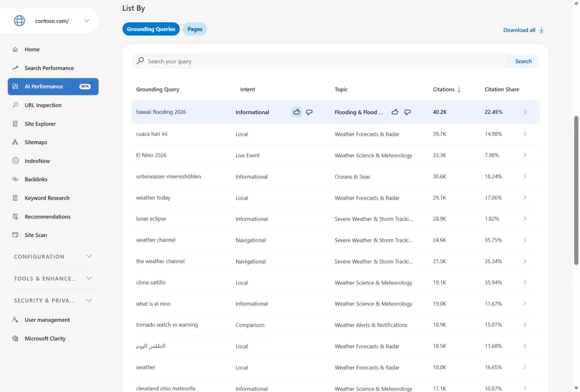Click the Backlinks link icon

[15, 179]
